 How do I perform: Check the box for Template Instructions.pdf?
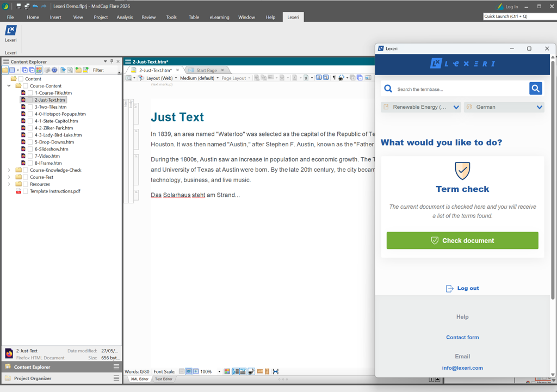(26, 191)
